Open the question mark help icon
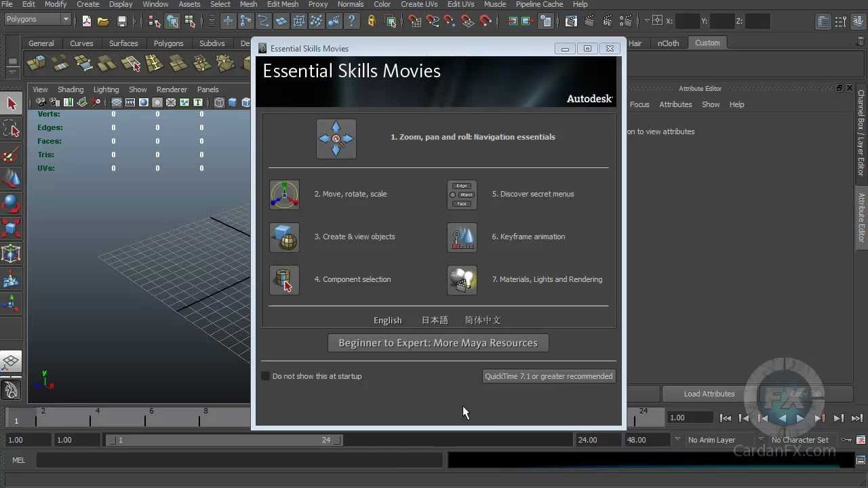The image size is (868, 488). pyautogui.click(x=351, y=21)
